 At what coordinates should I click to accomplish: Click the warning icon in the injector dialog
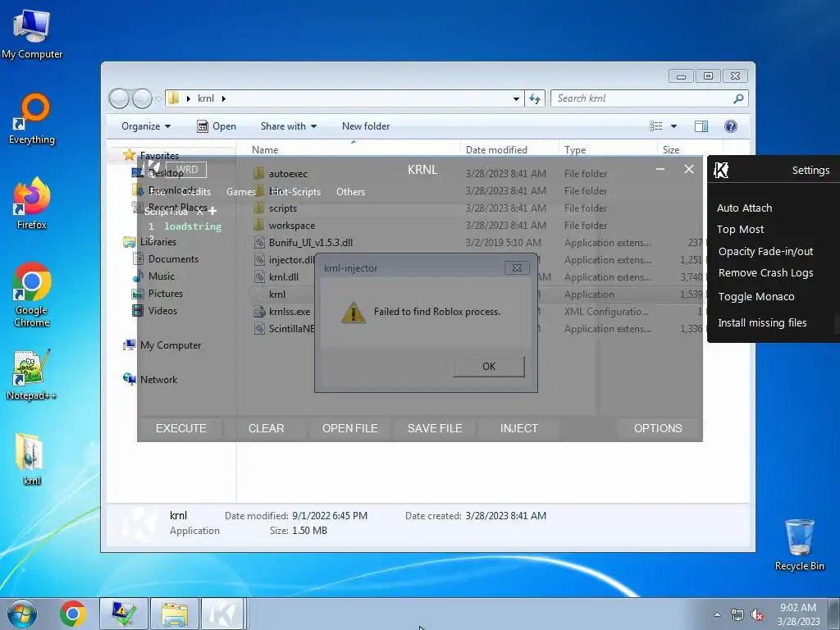click(353, 313)
